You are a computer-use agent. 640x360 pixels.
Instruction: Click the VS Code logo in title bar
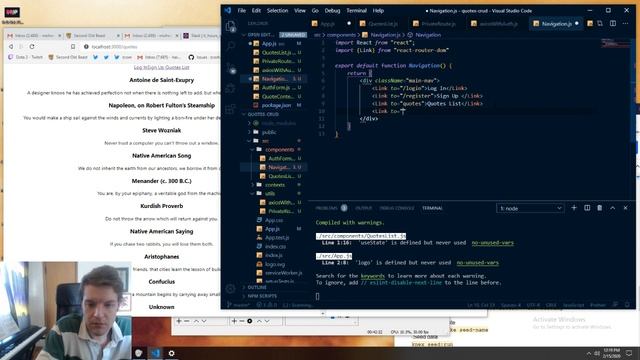pos(228,11)
